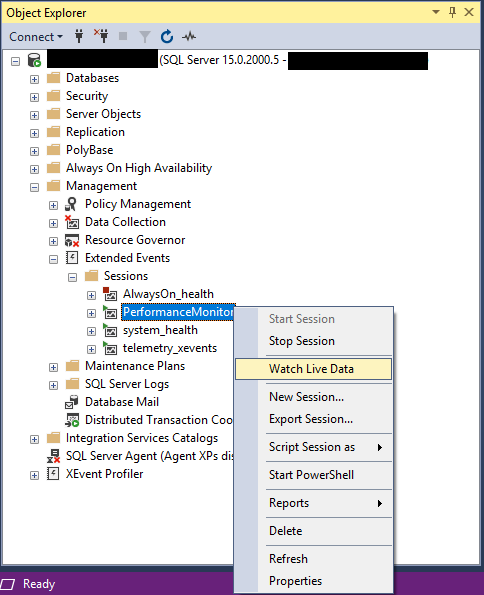Choose Delete from context menu

[314, 531]
